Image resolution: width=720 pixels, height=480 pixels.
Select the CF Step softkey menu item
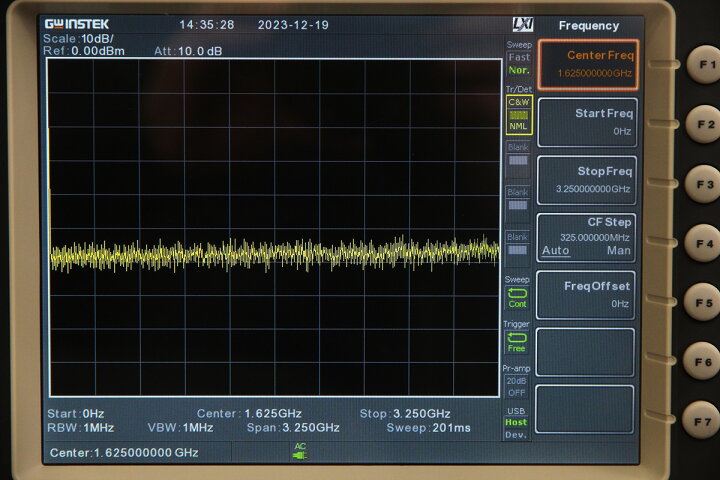point(586,238)
